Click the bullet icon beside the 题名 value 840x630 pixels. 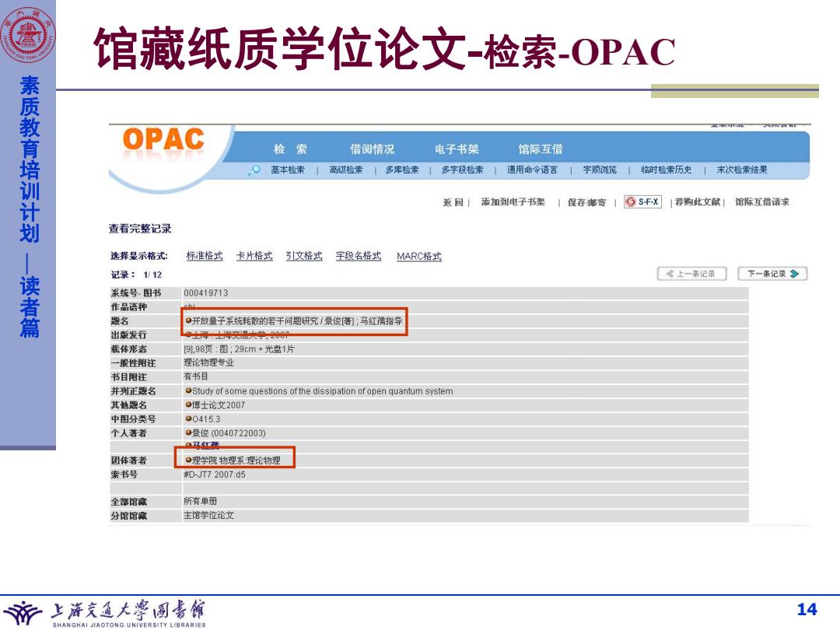coord(188,320)
